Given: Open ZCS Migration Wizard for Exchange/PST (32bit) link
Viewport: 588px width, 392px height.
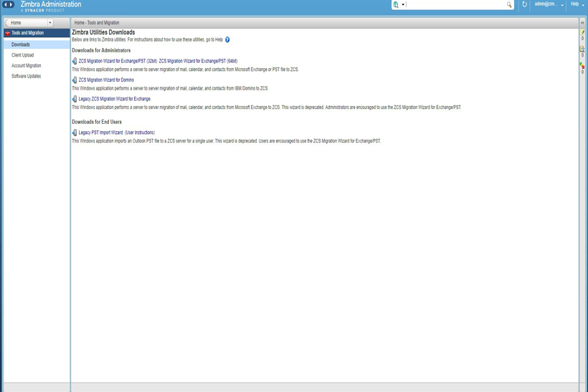Looking at the screenshot, I should coord(118,61).
